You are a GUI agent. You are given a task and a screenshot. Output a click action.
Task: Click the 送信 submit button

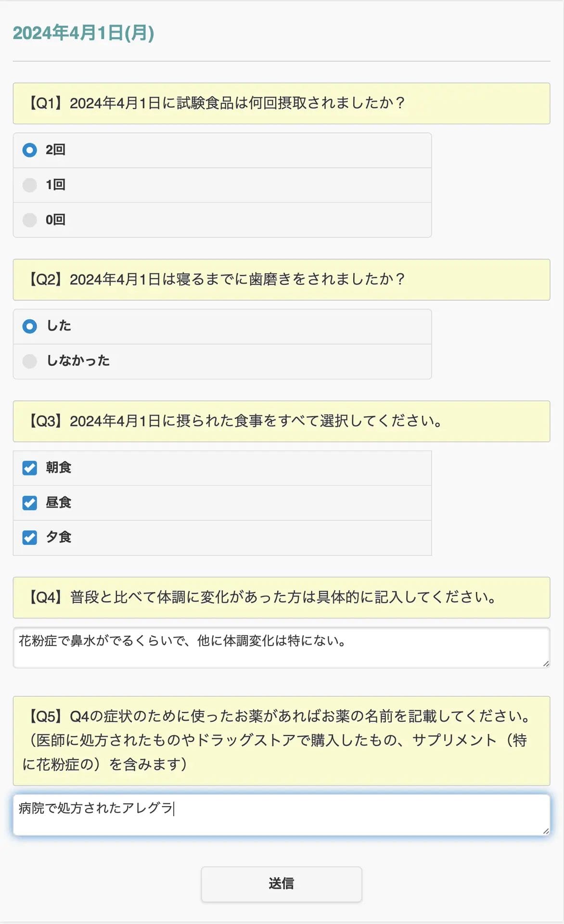[x=282, y=884]
